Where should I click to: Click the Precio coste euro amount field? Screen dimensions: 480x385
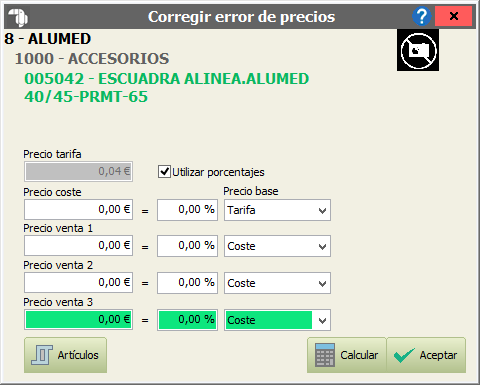tap(78, 210)
